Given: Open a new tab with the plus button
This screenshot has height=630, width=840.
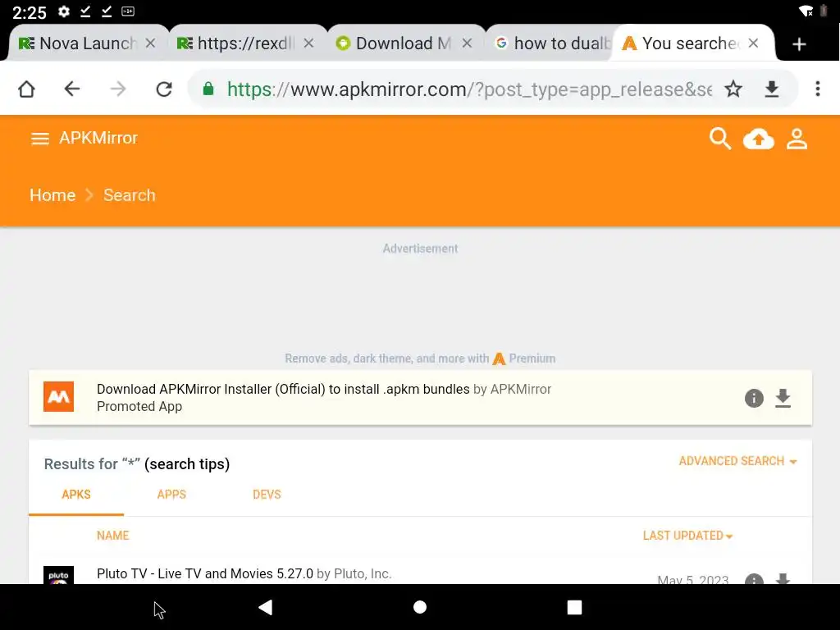Looking at the screenshot, I should click(799, 44).
